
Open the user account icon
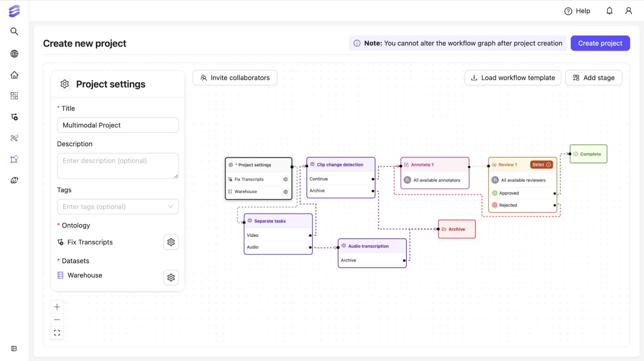click(628, 11)
